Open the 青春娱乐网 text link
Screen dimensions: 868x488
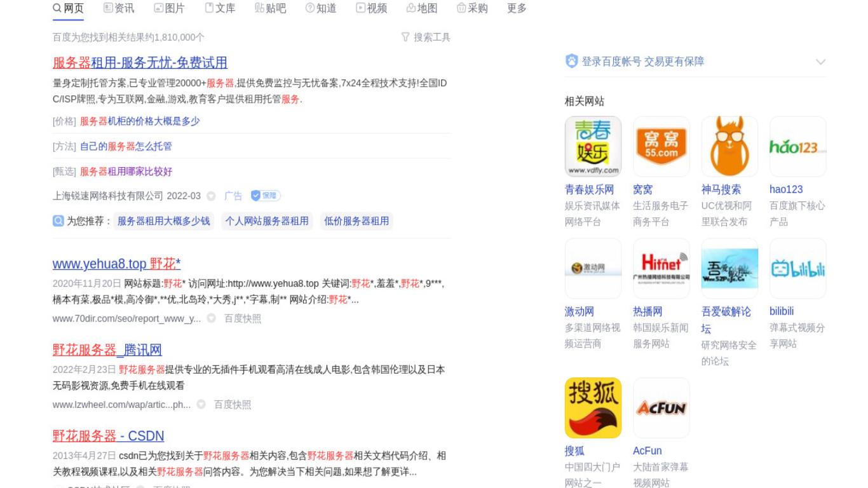[590, 189]
